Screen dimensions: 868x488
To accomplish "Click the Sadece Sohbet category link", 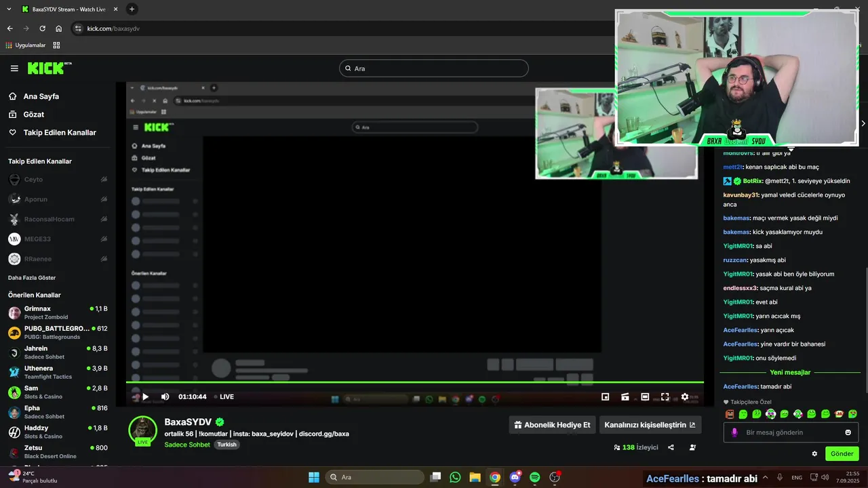I will click(x=187, y=445).
